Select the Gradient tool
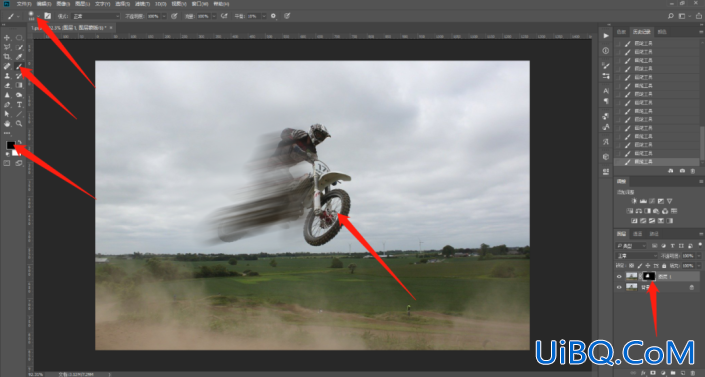This screenshot has width=705, height=377. click(x=19, y=85)
